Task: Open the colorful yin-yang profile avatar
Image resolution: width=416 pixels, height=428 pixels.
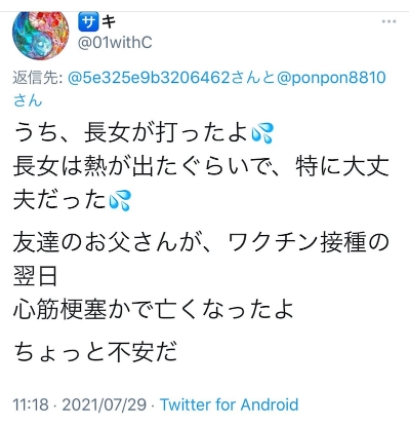Action: click(x=40, y=35)
